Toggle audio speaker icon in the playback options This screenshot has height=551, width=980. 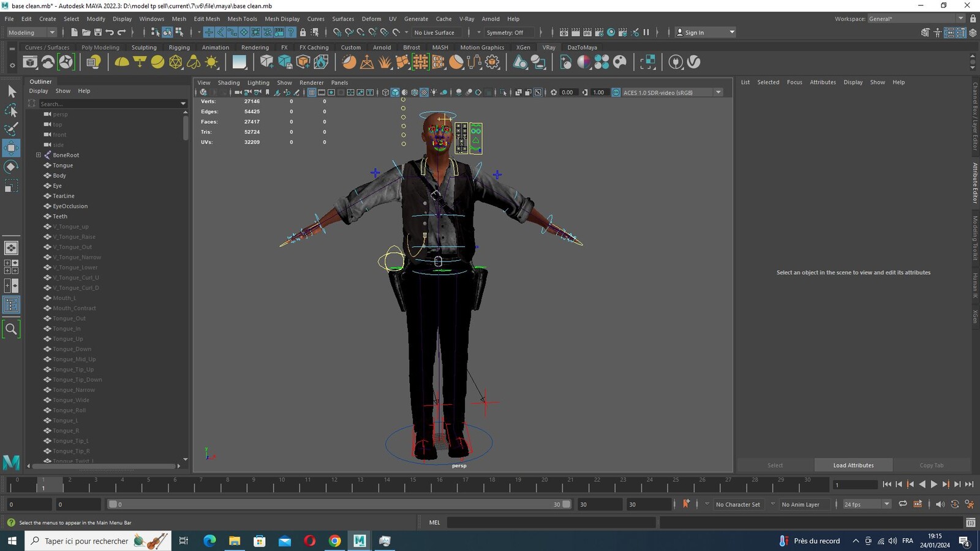pos(940,504)
